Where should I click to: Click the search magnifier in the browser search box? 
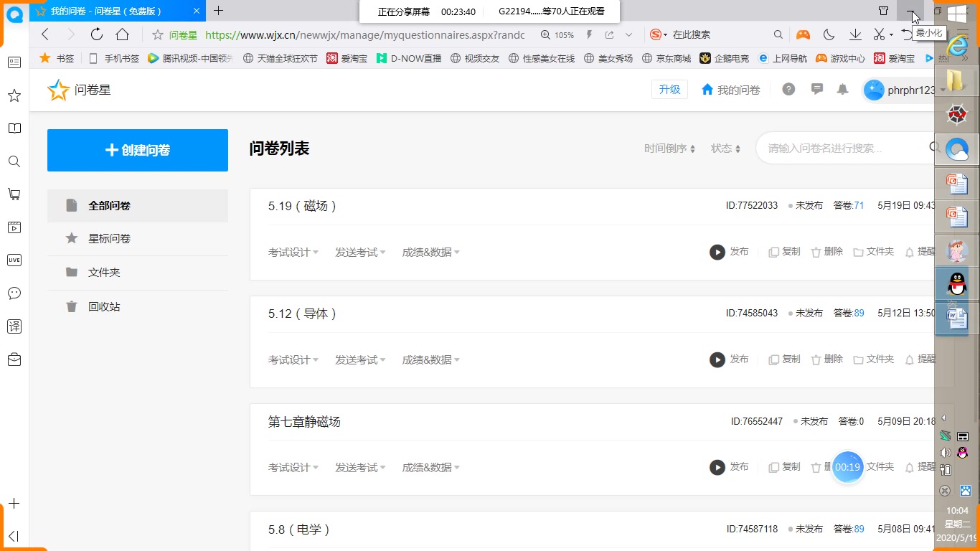778,34
